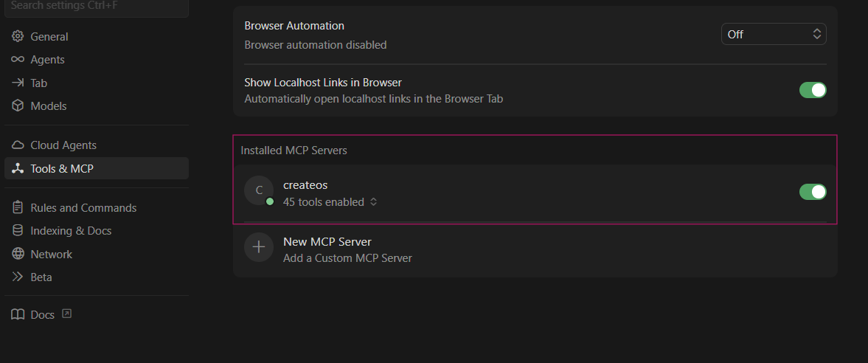Focus the Search settings field

click(94, 7)
